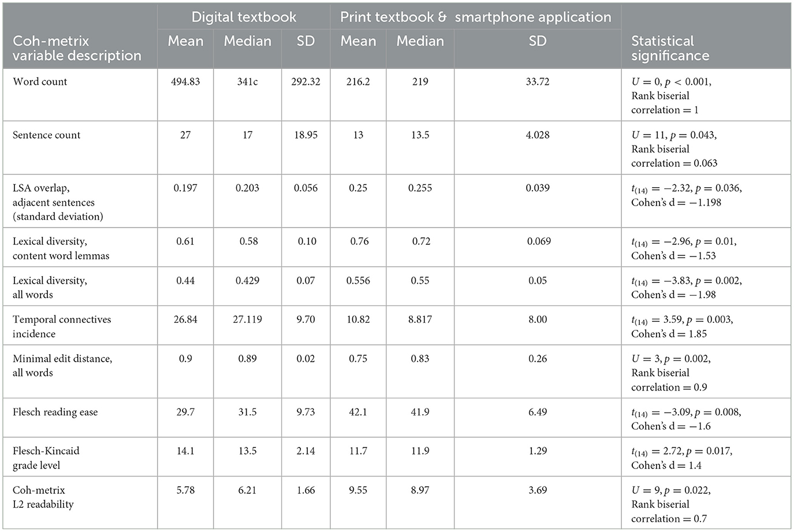Select the "Minimal edit distance, all words" label
The height and width of the screenshot is (532, 794).
62,366
